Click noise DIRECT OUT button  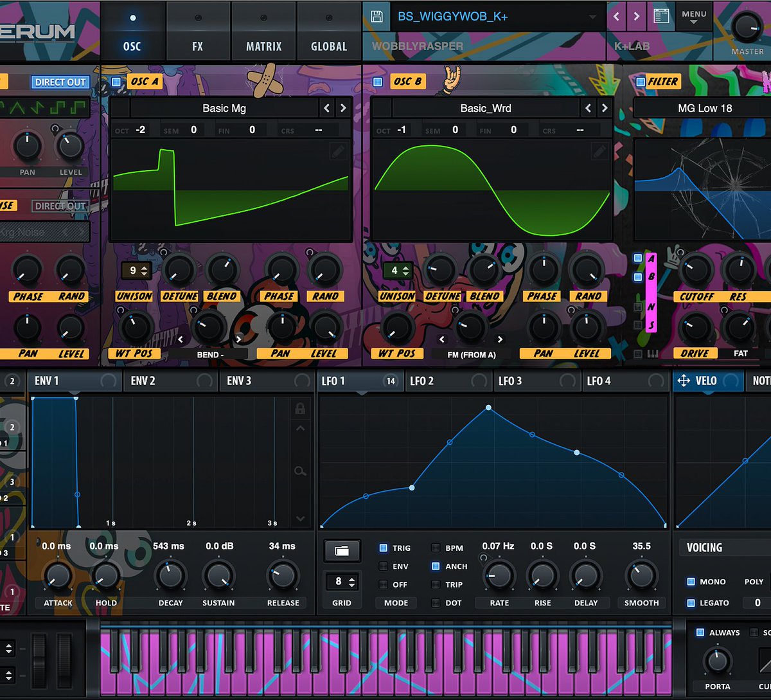pyautogui.click(x=60, y=206)
